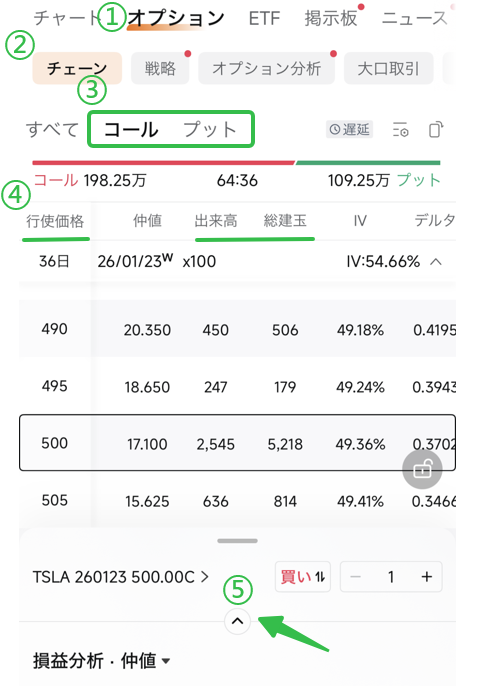Tap the copy/layout icon beside settings
The image size is (499, 686).
[436, 130]
